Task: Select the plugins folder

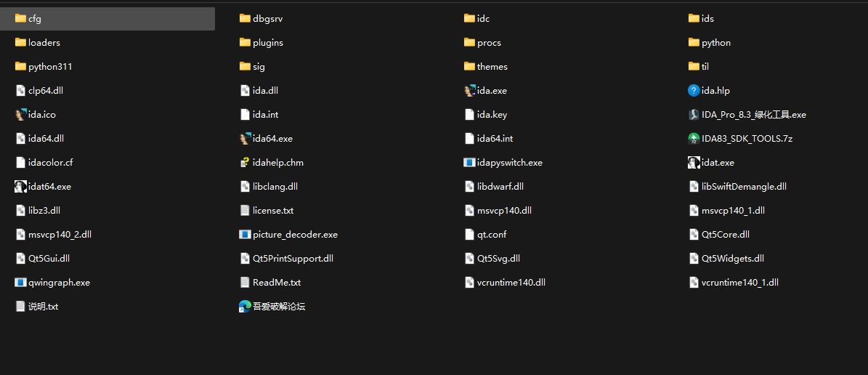Action: click(x=261, y=43)
